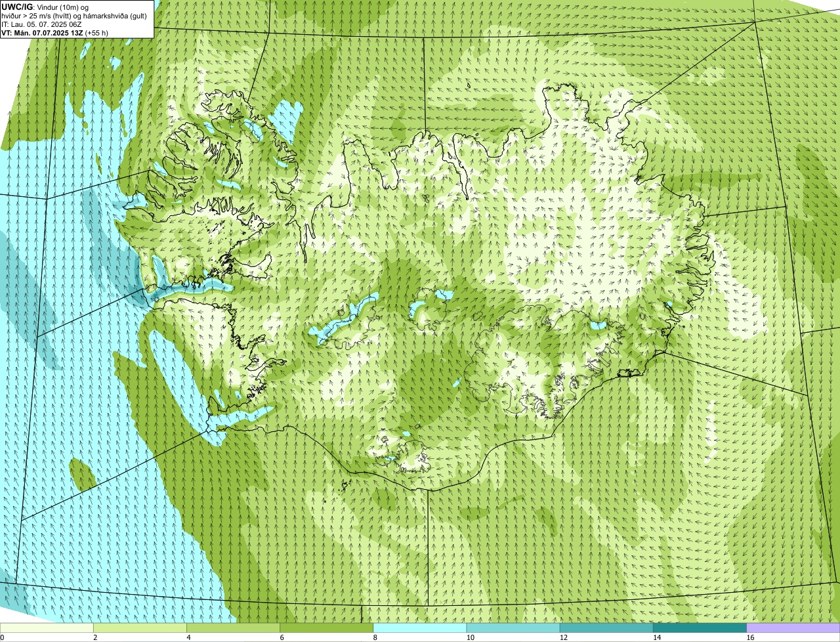Select the dark teal 14–16 legend swatch
Image resolution: width=840 pixels, height=642 pixels.
click(700, 628)
